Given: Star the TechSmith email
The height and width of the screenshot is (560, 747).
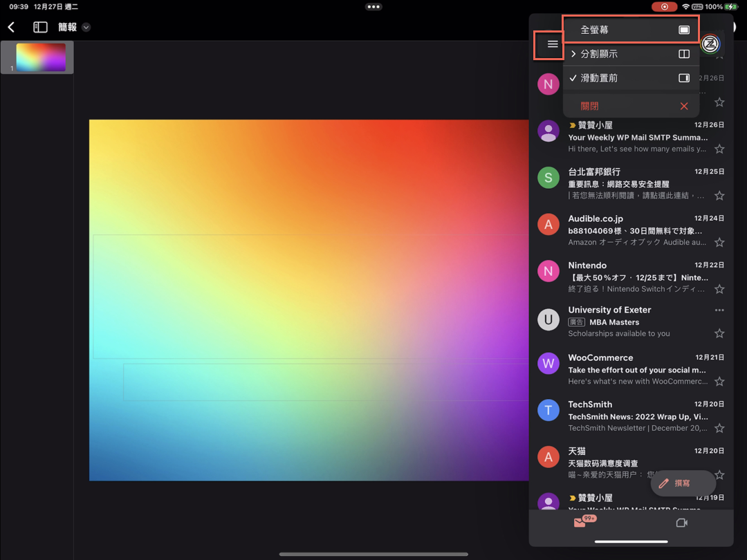Looking at the screenshot, I should pyautogui.click(x=719, y=429).
